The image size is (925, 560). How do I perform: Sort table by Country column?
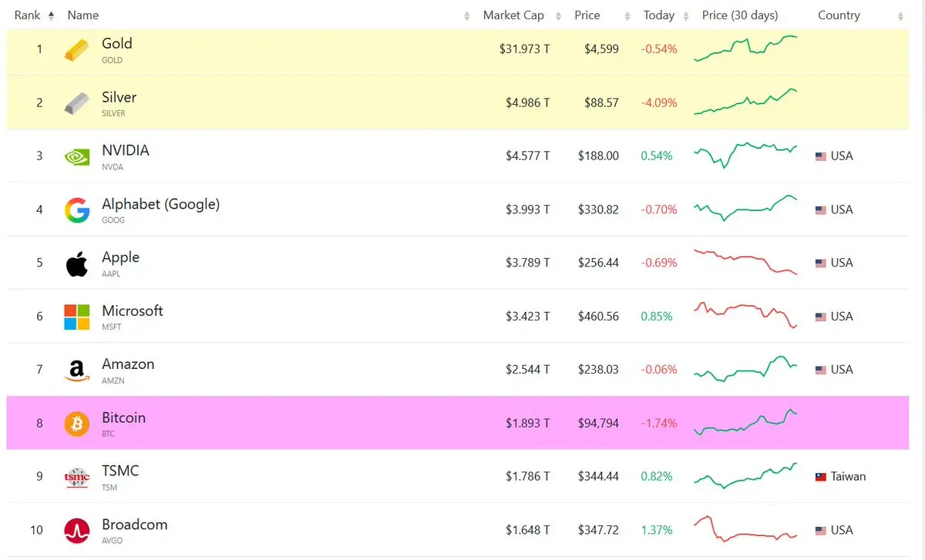tap(839, 15)
